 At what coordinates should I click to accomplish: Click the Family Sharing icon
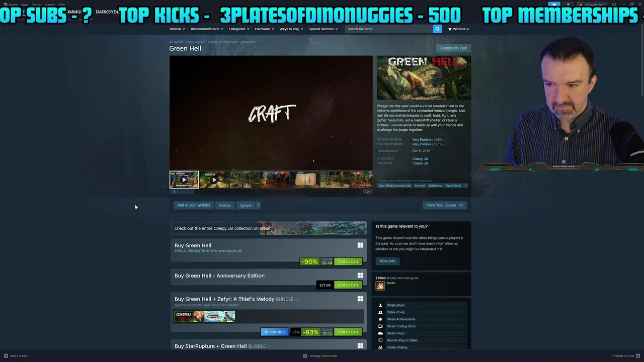(380, 347)
